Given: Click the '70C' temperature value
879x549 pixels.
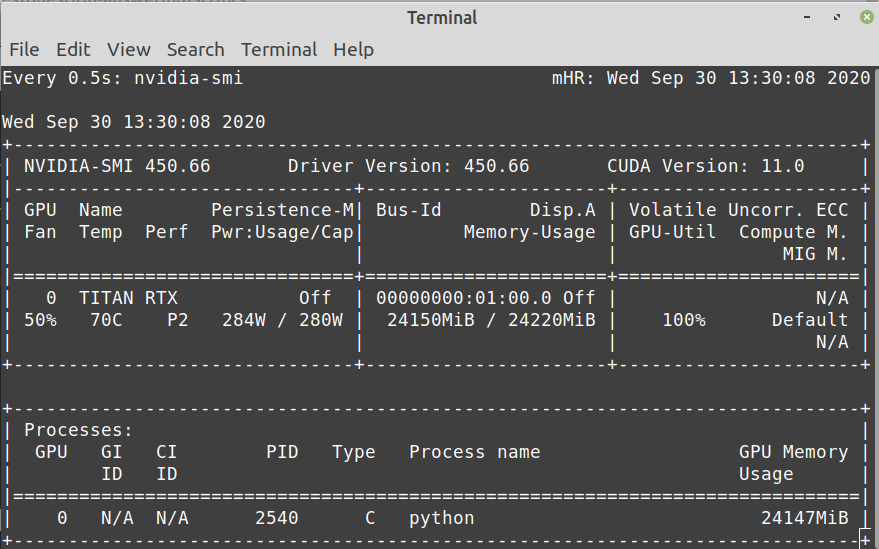Looking at the screenshot, I should [106, 320].
